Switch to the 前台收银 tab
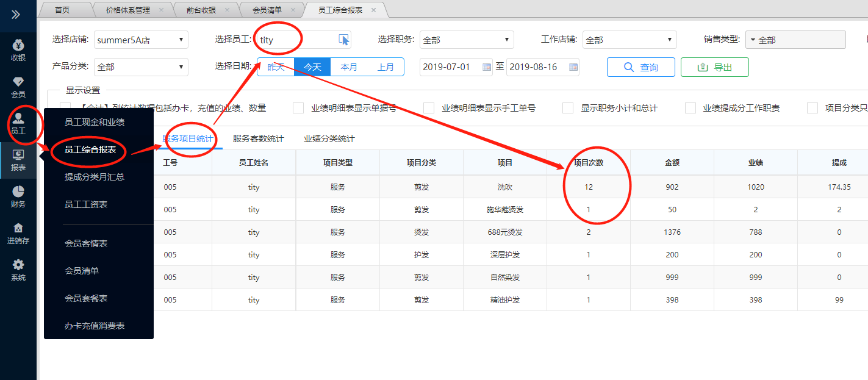The image size is (868, 380). tap(201, 10)
